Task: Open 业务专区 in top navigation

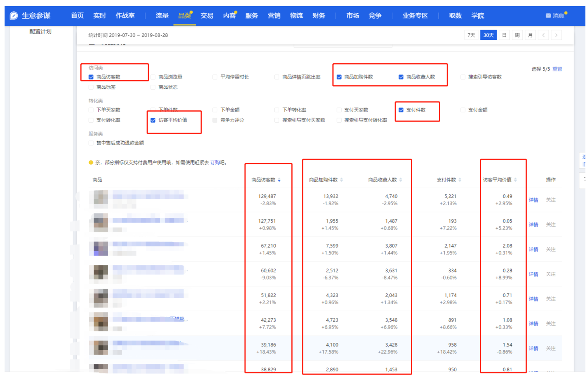Action: (x=415, y=15)
